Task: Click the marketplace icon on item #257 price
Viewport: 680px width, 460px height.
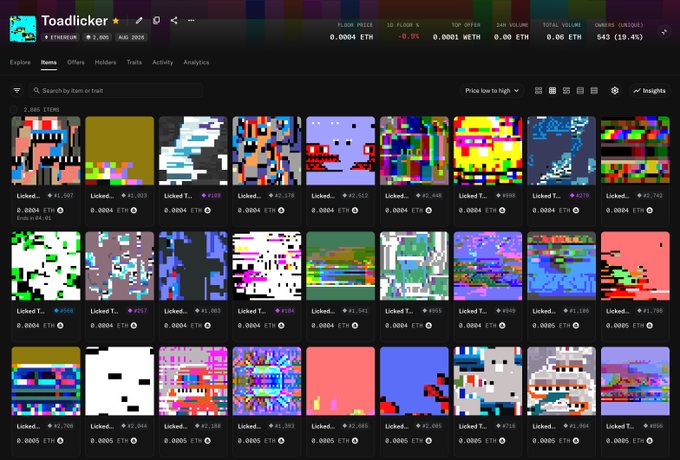Action: click(x=134, y=326)
